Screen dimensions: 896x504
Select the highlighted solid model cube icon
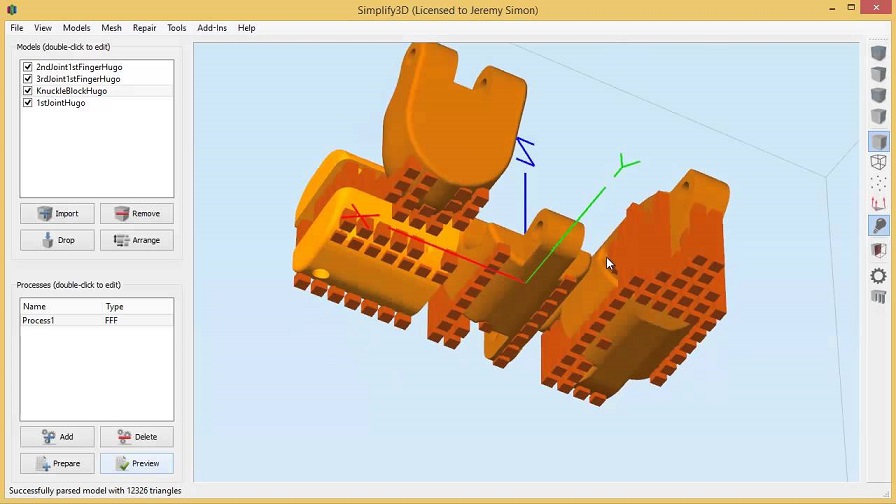tap(878, 141)
